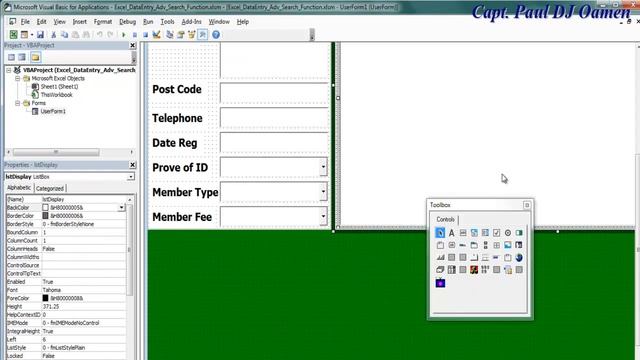
Task: Click the BackColor white color swatch
Action: [45, 208]
